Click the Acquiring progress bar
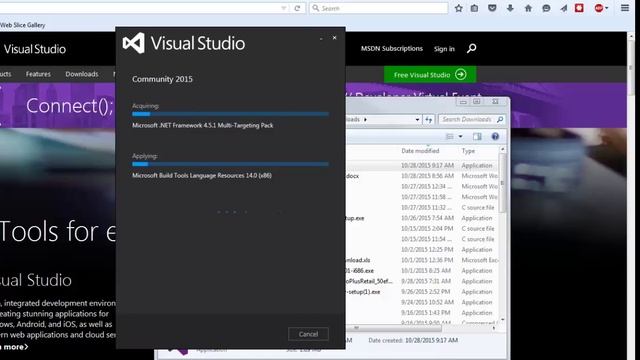640x360 pixels. click(230, 114)
